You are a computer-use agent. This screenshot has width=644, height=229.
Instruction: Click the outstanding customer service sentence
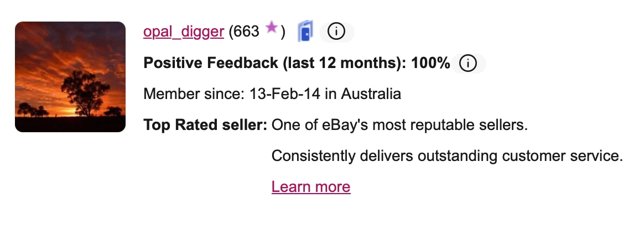447,156
